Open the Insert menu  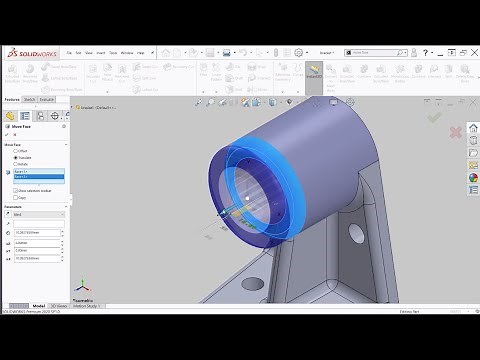coord(101,53)
